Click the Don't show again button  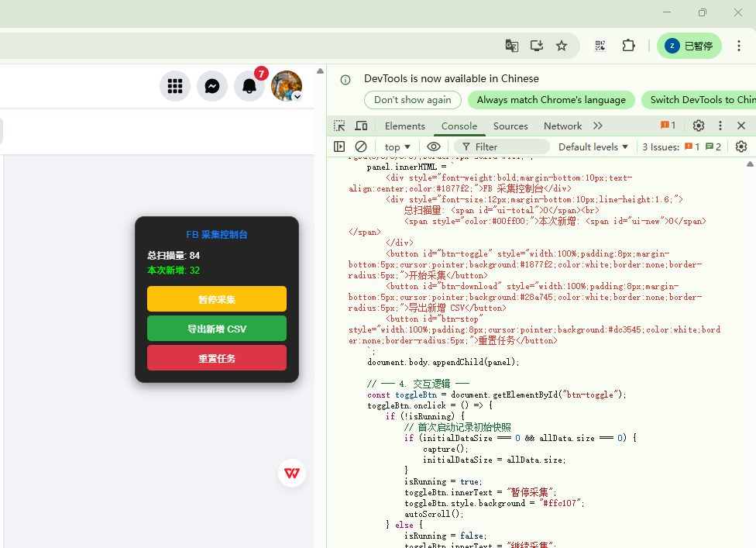[413, 100]
